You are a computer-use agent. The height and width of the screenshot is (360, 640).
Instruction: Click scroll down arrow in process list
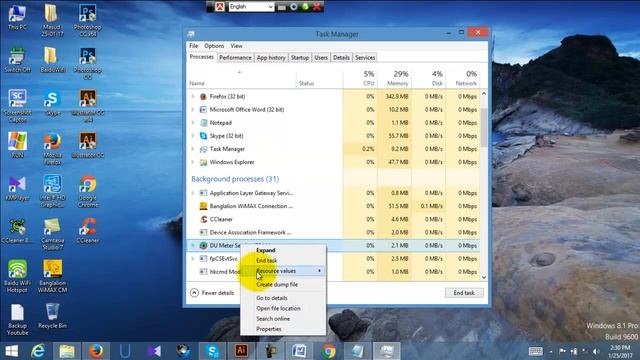(x=484, y=277)
